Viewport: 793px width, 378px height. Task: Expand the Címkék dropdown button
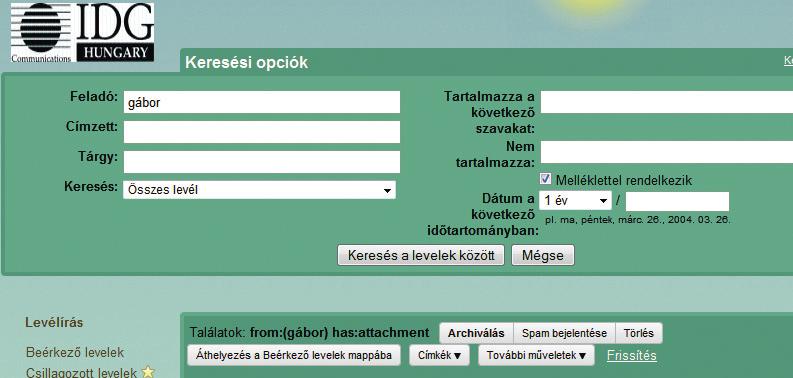439,355
